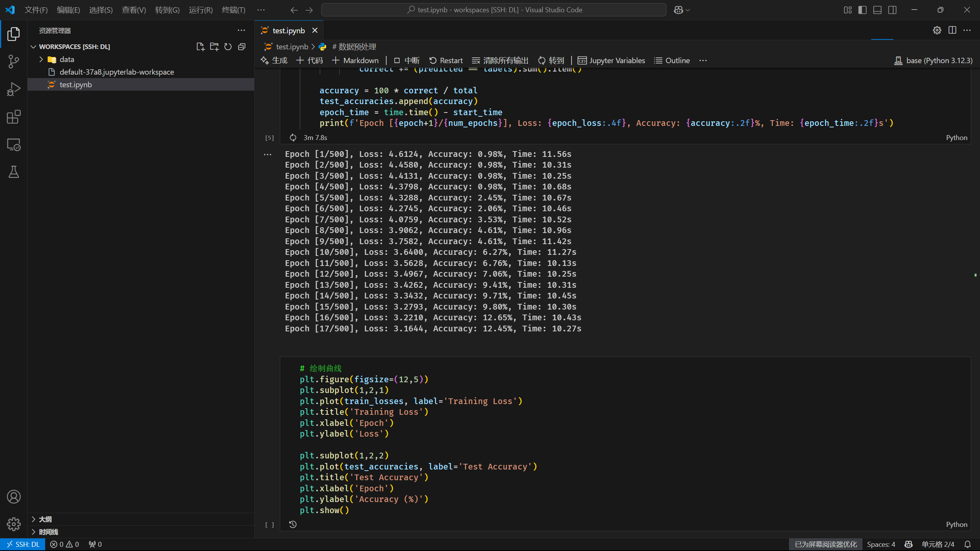Open Jupyter Variables panel
980x551 pixels.
click(611, 60)
